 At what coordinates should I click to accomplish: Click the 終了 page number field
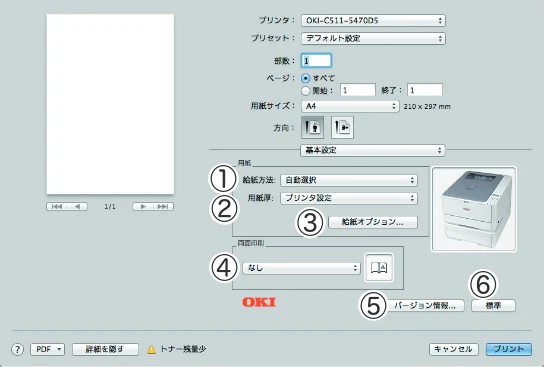tap(425, 90)
